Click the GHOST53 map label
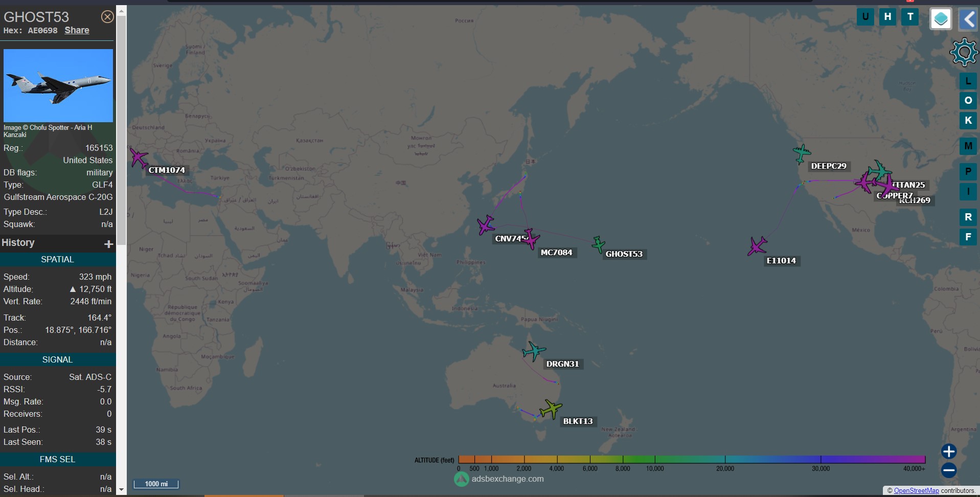This screenshot has width=980, height=497. (x=624, y=254)
